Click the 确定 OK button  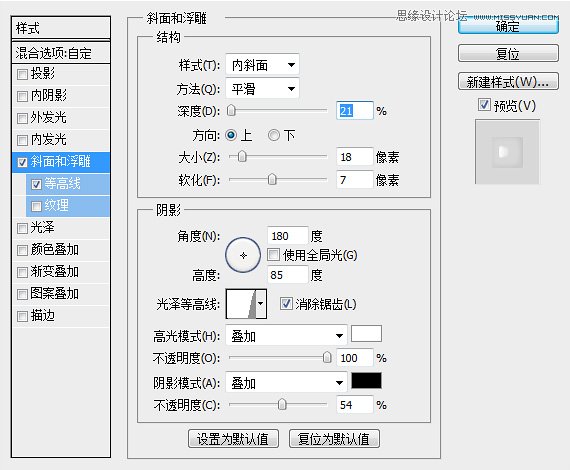tap(508, 26)
